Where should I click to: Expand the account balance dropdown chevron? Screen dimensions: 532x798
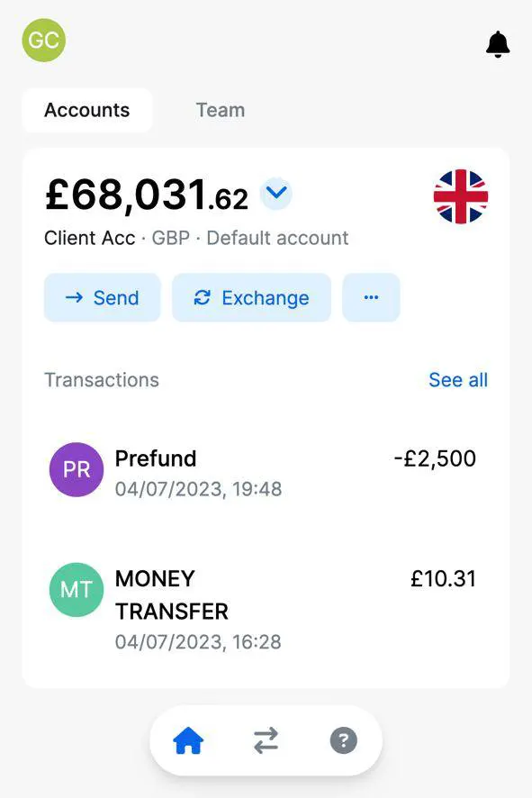(x=276, y=194)
